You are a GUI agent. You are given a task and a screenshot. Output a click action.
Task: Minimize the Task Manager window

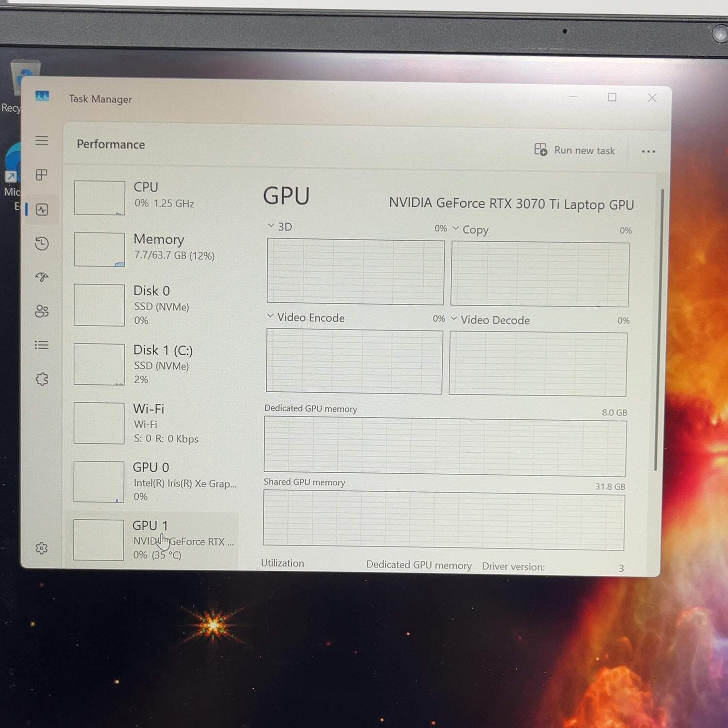click(x=573, y=97)
